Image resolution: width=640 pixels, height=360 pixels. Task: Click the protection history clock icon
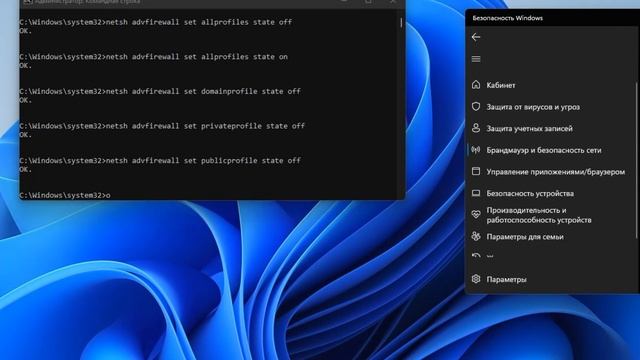pyautogui.click(x=476, y=256)
